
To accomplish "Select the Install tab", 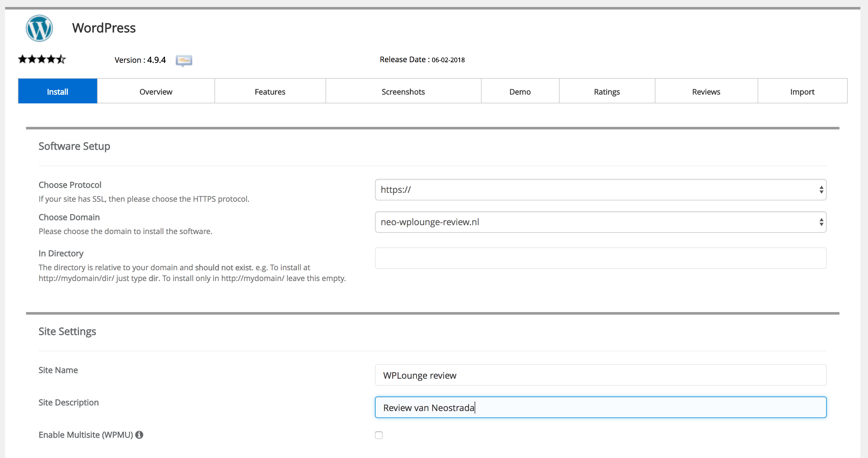I will tap(58, 91).
